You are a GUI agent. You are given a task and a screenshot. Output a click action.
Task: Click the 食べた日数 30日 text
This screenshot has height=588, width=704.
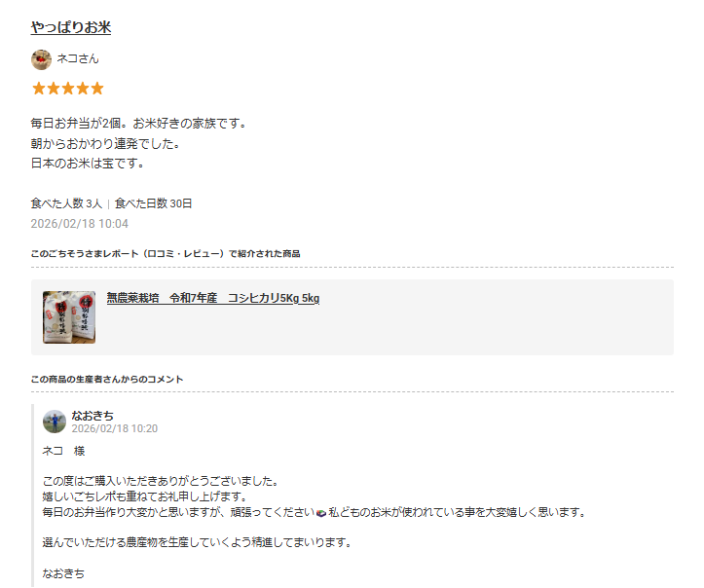[x=153, y=203]
